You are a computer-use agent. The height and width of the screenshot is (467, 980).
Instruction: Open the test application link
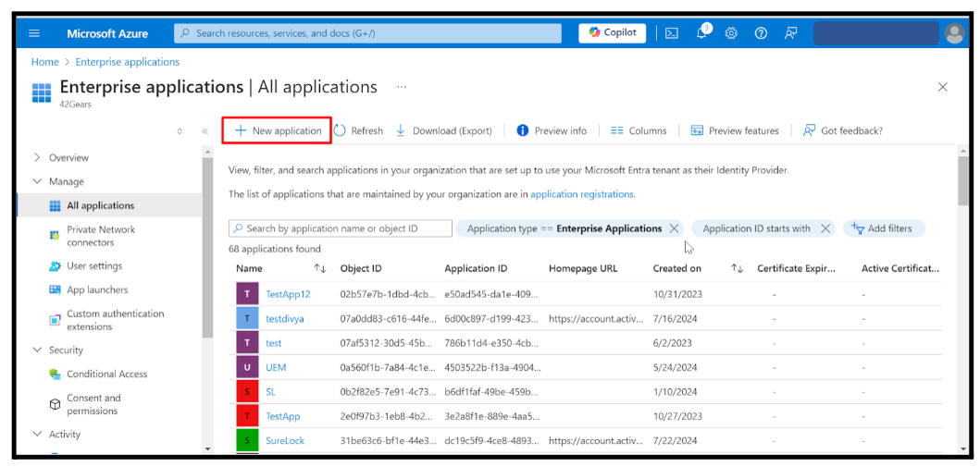coord(274,343)
